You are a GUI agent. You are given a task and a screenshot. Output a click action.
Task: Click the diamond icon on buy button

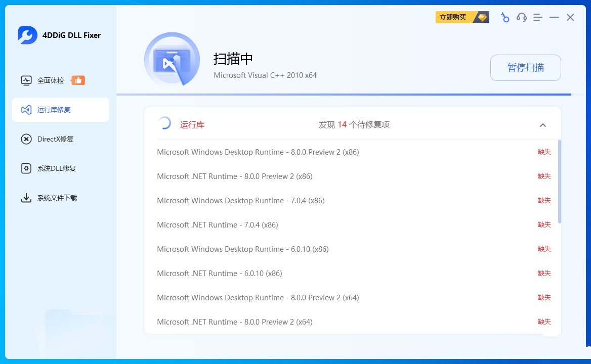coord(482,17)
